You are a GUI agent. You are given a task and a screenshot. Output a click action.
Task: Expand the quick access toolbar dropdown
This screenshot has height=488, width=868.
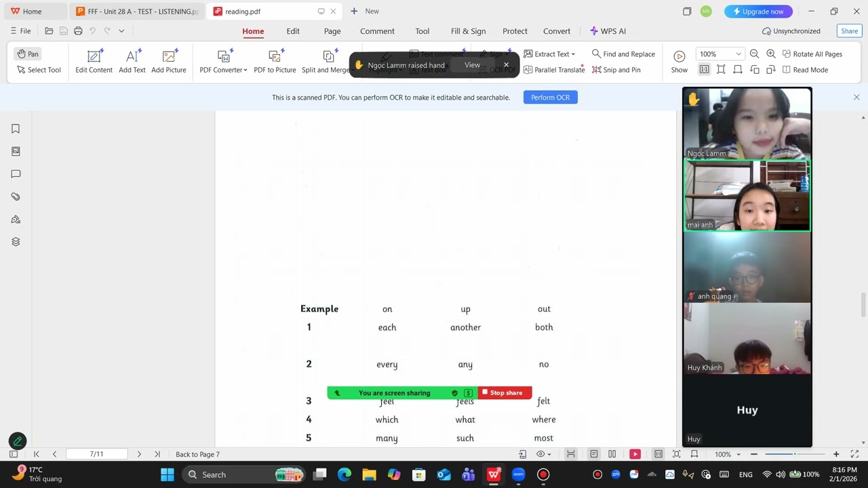pos(121,31)
